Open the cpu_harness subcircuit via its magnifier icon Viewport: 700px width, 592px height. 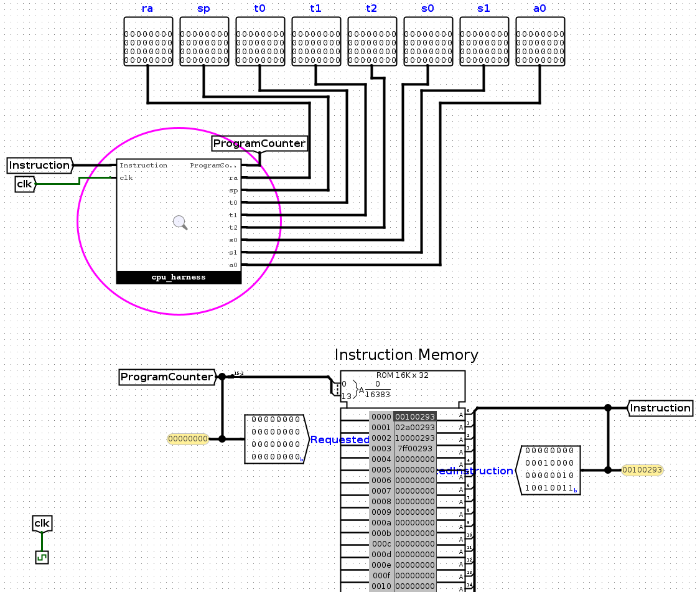[179, 222]
